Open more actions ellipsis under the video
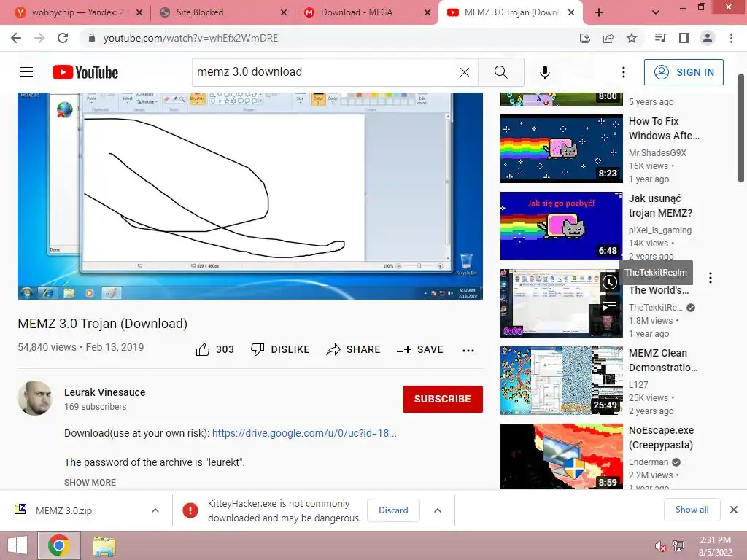747x560 pixels. pos(468,351)
